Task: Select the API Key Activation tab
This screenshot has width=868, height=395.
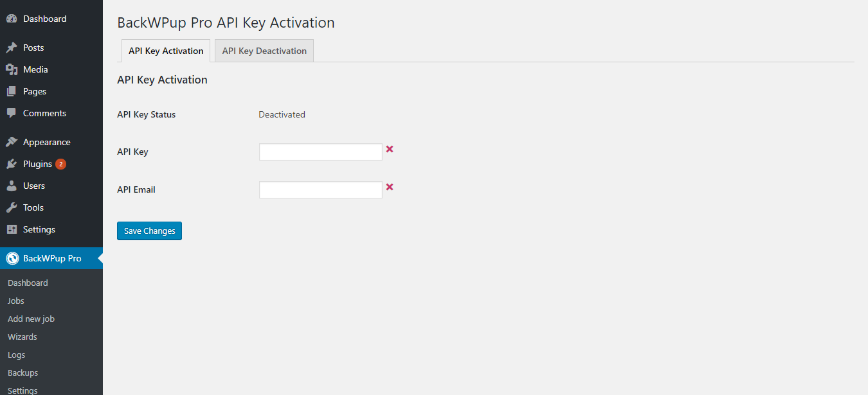Action: (166, 51)
